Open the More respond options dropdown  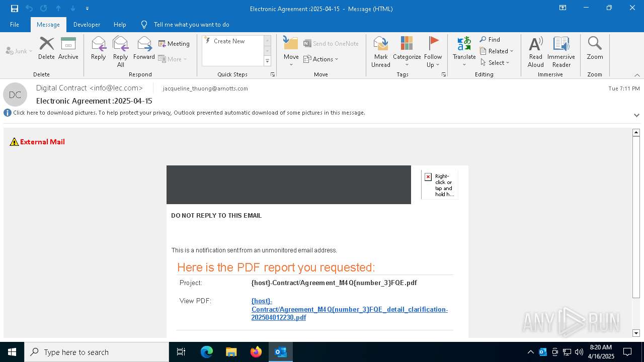point(173,59)
